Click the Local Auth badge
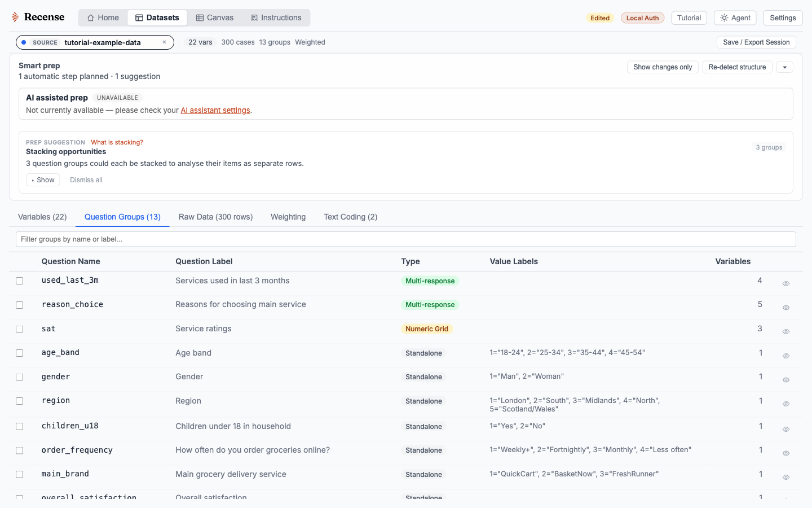This screenshot has width=812, height=508. (642, 18)
